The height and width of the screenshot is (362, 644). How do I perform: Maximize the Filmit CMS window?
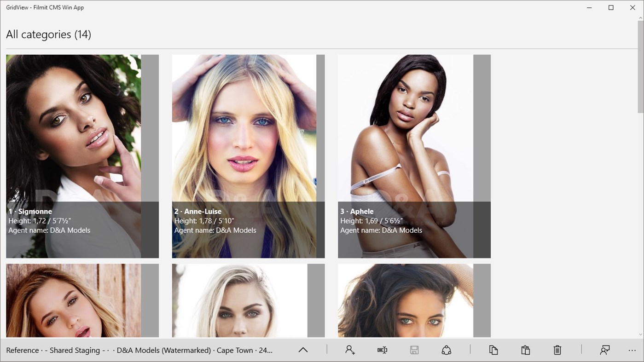pos(611,7)
